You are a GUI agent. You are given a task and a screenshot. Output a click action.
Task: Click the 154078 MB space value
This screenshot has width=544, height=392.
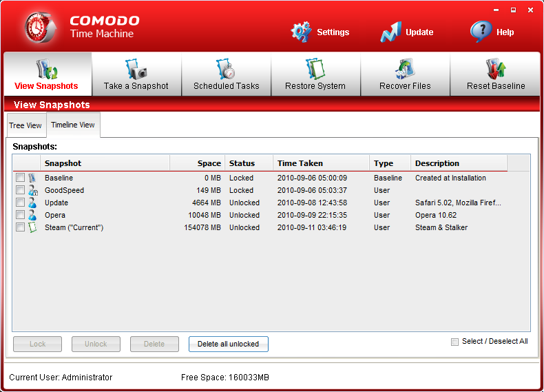202,227
